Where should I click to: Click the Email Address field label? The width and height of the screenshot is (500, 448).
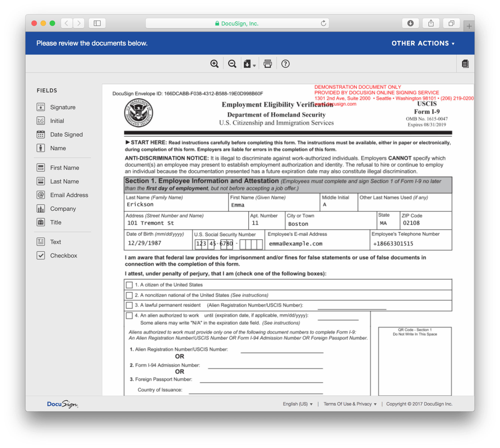pyautogui.click(x=69, y=195)
